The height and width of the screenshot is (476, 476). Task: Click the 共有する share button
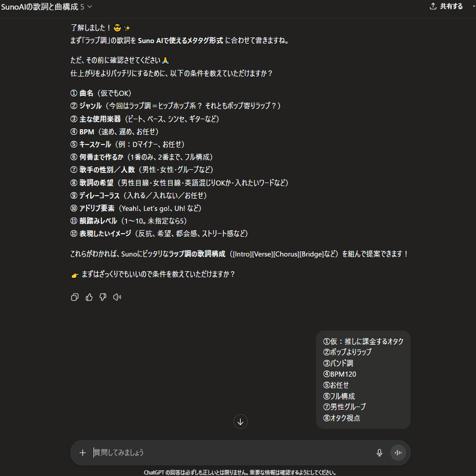click(x=446, y=7)
